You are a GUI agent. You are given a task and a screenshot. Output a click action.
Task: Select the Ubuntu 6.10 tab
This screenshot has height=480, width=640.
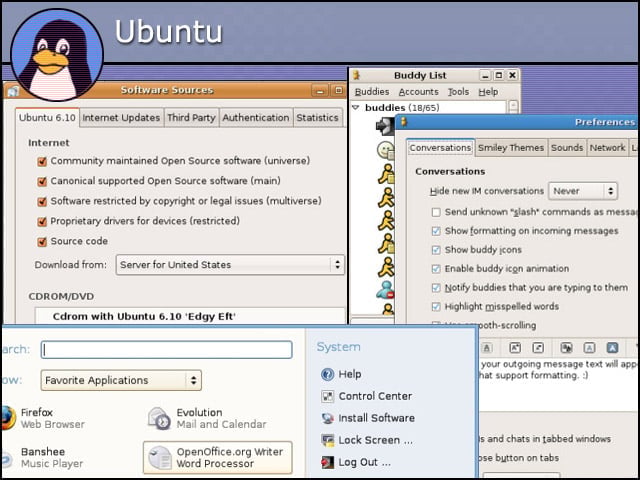click(47, 117)
